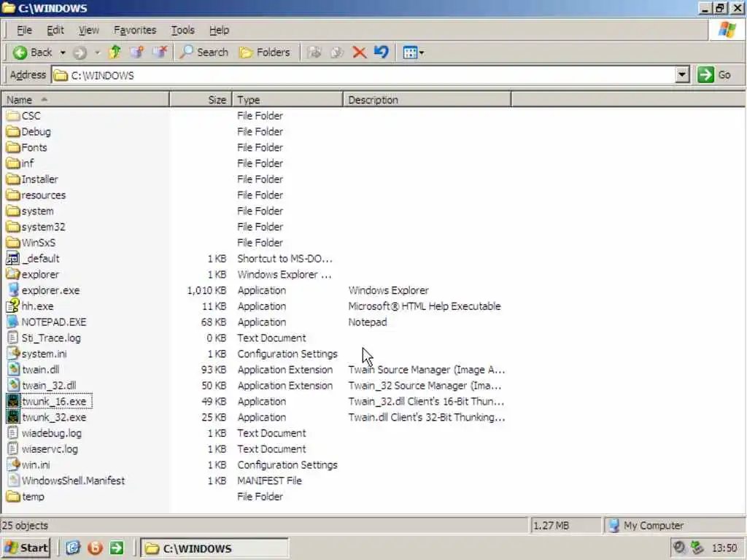Select the temp folder name
This screenshot has width=747, height=560.
tap(33, 497)
